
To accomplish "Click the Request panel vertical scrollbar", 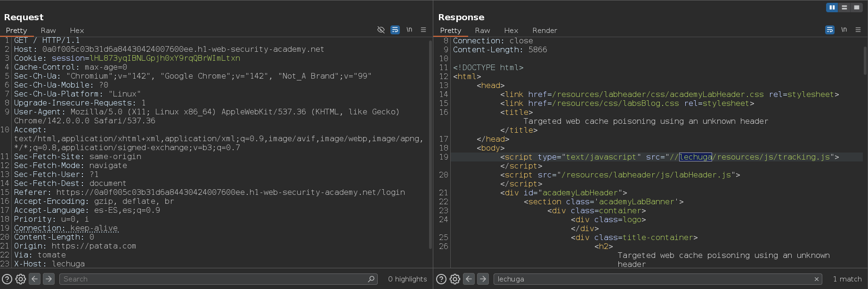I will [x=430, y=141].
